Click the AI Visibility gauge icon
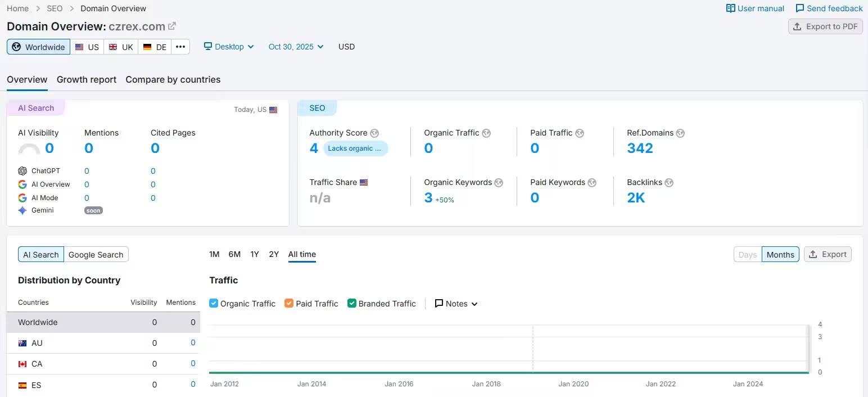This screenshot has height=397, width=868. [29, 149]
